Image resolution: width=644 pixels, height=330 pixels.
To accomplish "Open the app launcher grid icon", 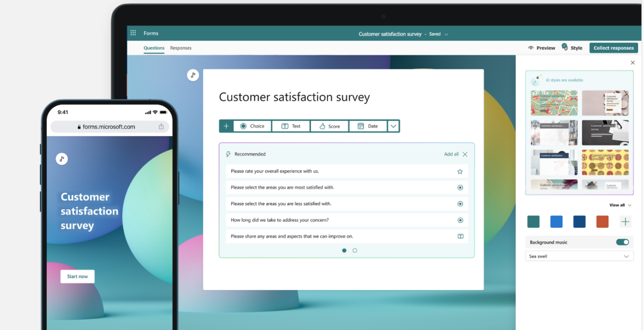I will point(133,33).
